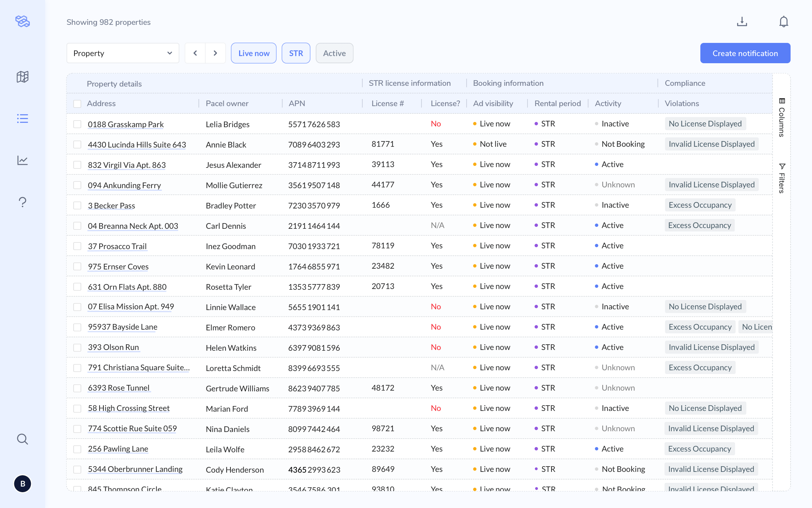Open the map view in the sidebar
The image size is (812, 508).
click(x=23, y=77)
